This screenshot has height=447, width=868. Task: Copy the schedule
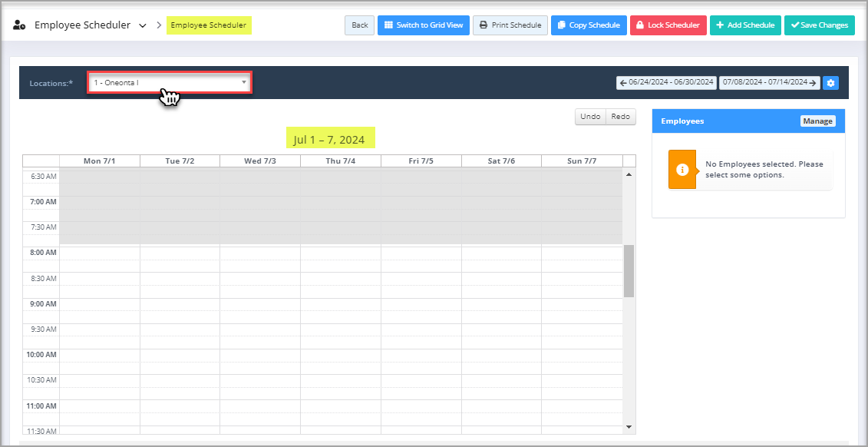tap(589, 25)
